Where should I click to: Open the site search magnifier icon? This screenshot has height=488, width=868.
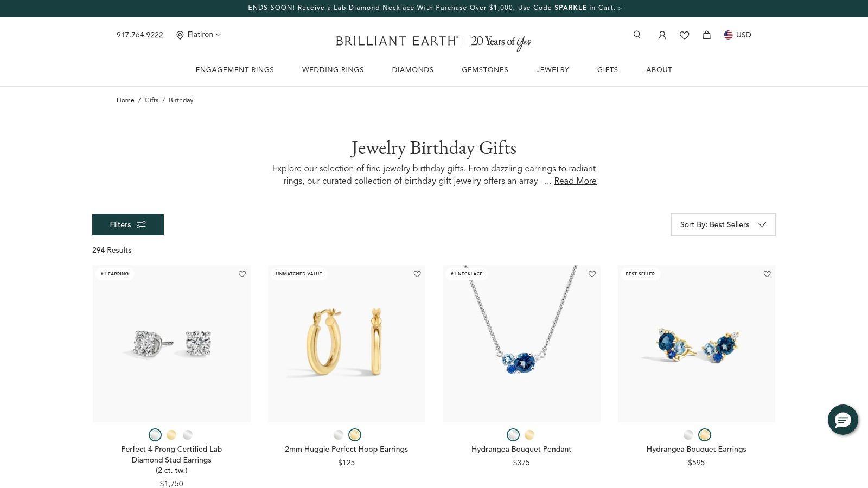[x=637, y=35]
